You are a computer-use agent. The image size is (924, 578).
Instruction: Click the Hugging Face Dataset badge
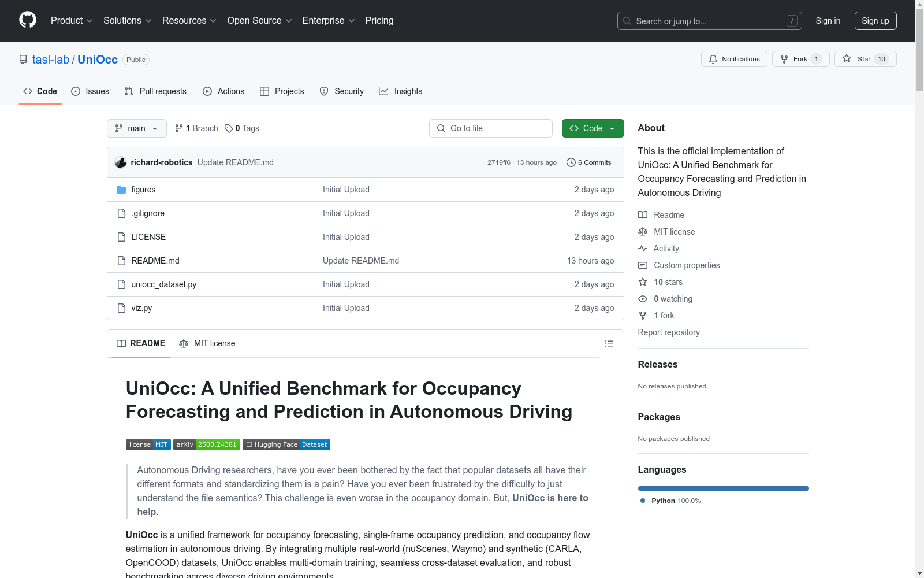pos(286,444)
